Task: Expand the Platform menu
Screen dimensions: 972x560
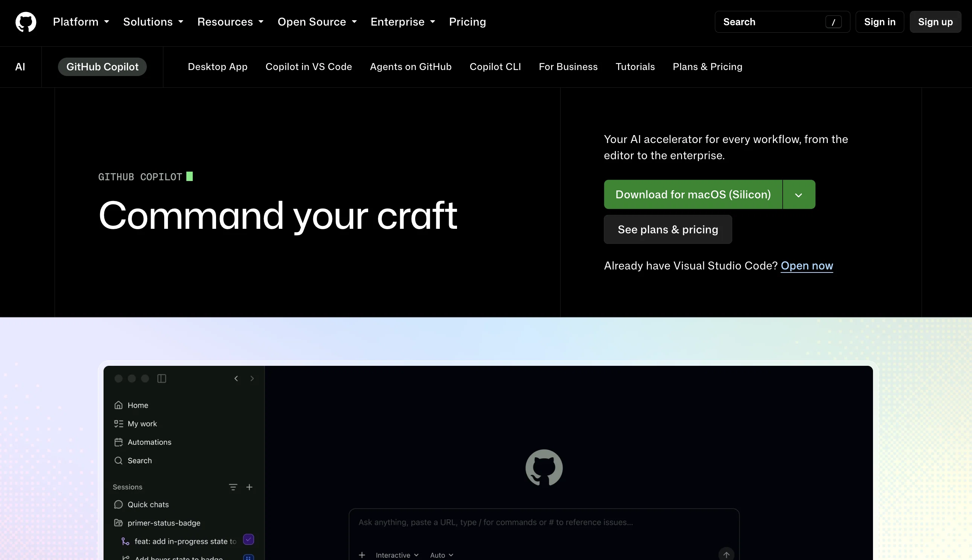Action: [x=81, y=22]
